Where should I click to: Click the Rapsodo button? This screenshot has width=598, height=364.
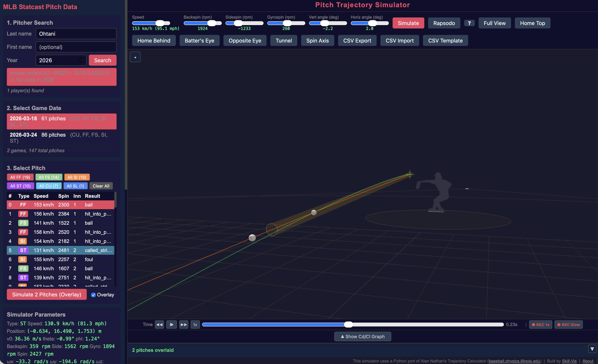point(444,23)
